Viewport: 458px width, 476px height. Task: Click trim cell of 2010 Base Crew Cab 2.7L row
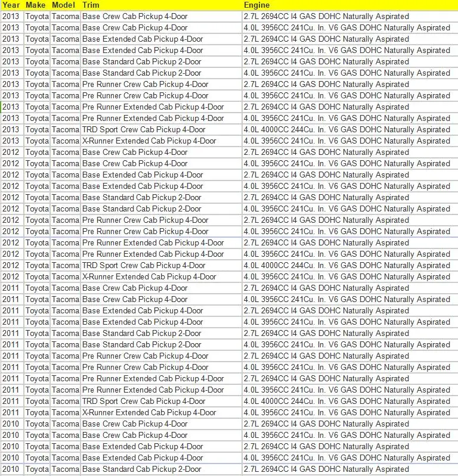point(161,424)
